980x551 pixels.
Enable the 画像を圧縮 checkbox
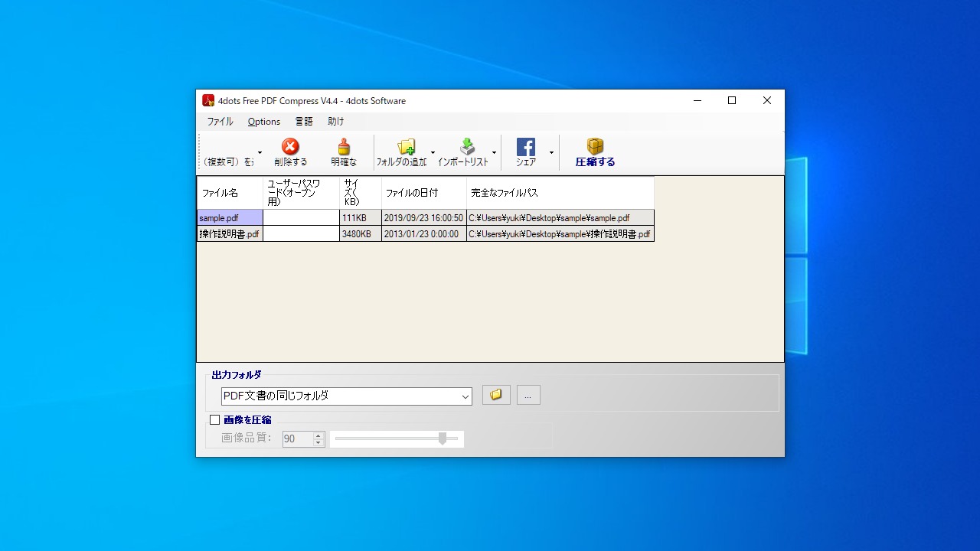pos(214,419)
